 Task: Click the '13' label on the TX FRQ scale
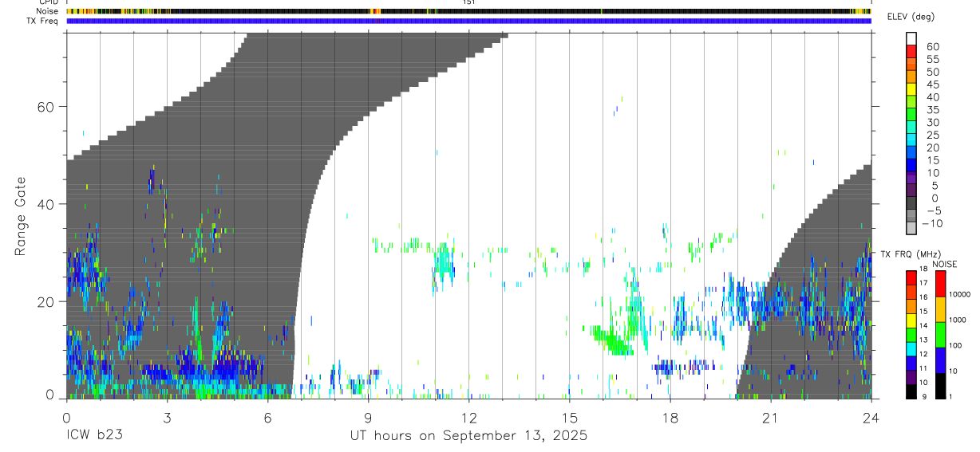[x=925, y=340]
